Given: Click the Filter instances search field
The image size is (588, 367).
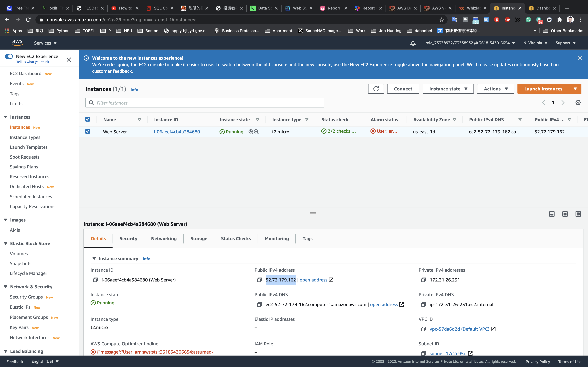Looking at the screenshot, I should (x=205, y=103).
